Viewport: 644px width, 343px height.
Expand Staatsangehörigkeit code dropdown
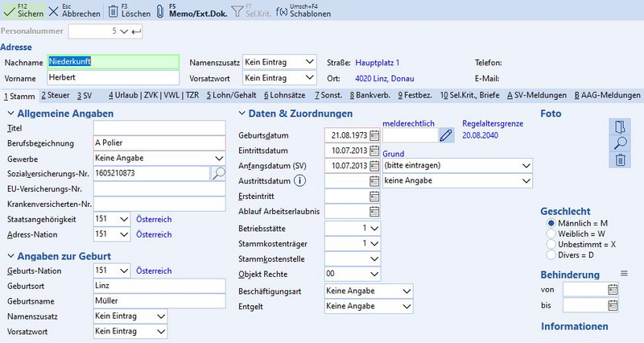pos(123,219)
